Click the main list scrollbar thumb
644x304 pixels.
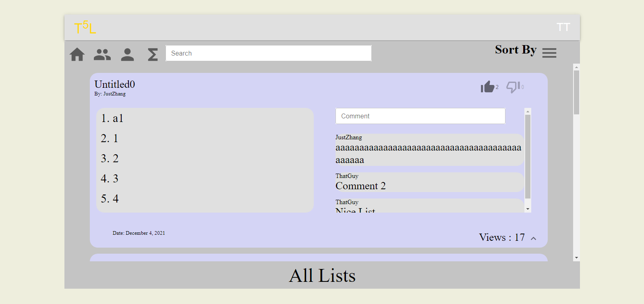577,93
